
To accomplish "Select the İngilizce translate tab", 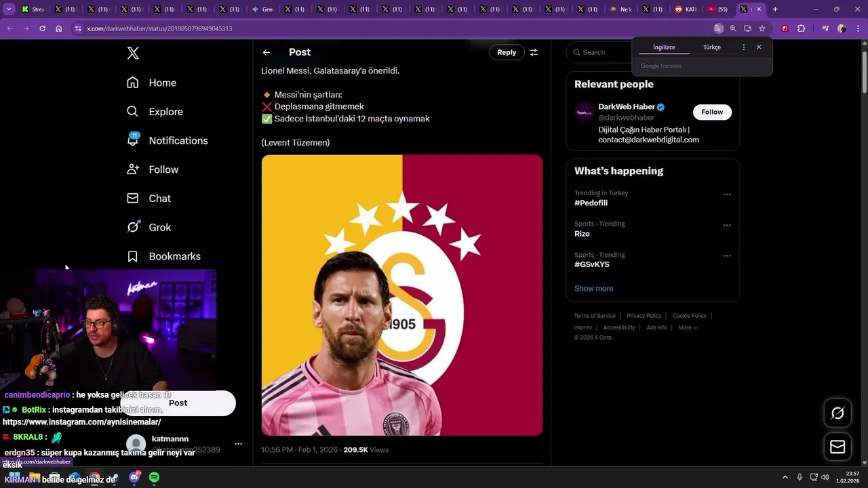I will tap(664, 47).
